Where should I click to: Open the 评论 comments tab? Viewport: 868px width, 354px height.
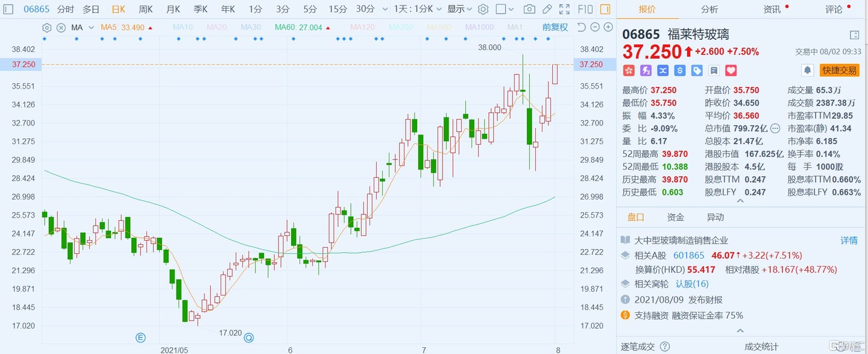pyautogui.click(x=834, y=9)
